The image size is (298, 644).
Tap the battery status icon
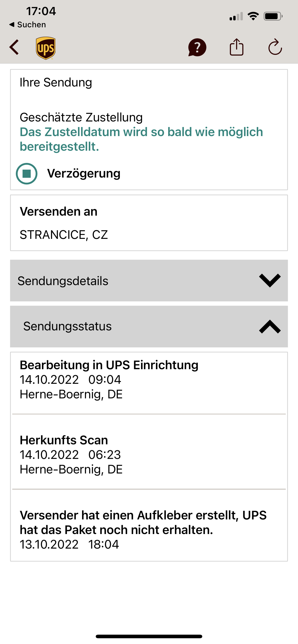click(x=273, y=16)
